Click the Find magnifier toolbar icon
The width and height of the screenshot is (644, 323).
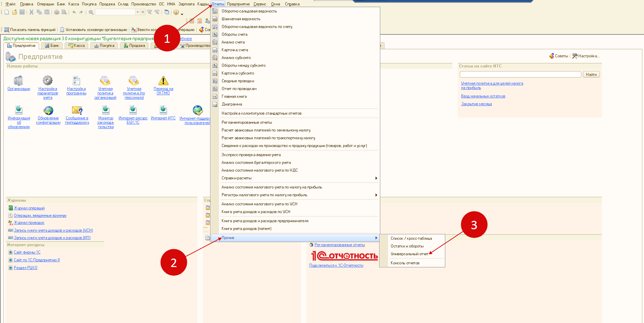pos(91,12)
